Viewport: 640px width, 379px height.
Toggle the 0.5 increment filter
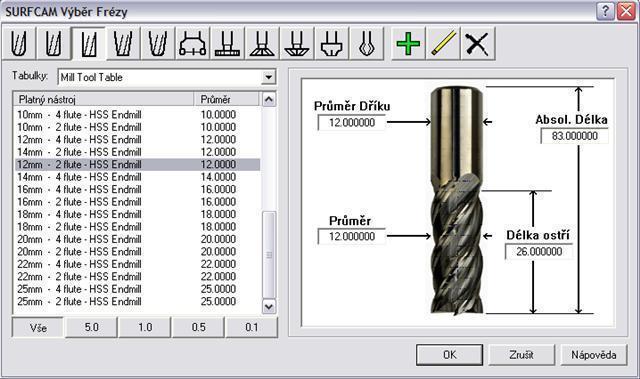tap(198, 327)
